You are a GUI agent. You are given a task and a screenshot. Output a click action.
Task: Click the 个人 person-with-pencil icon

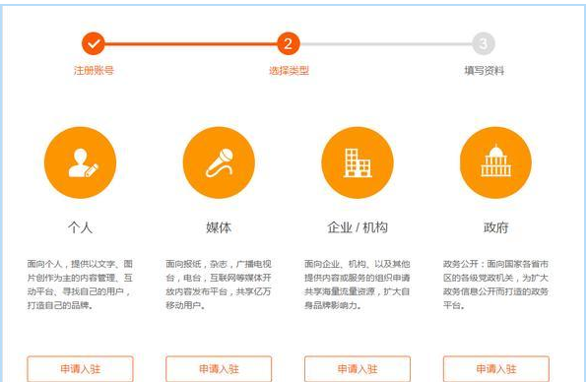[80, 162]
